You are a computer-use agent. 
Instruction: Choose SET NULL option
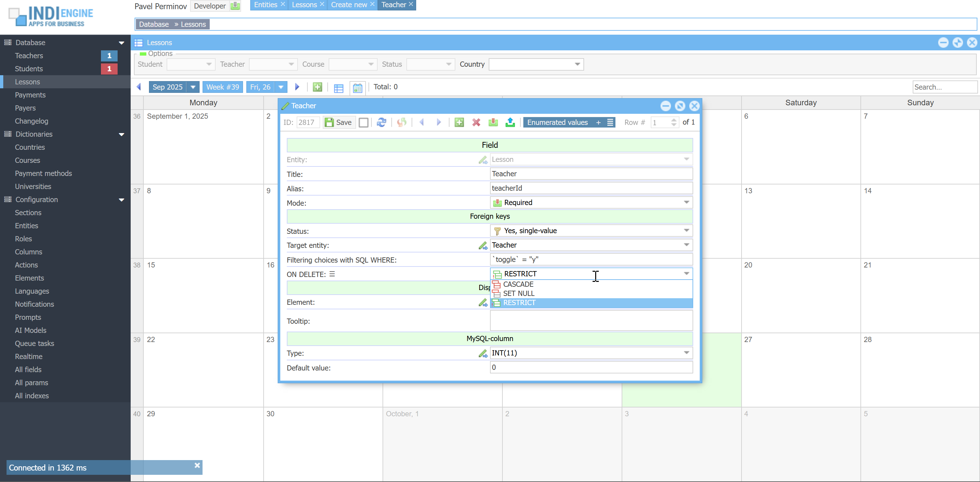click(518, 294)
